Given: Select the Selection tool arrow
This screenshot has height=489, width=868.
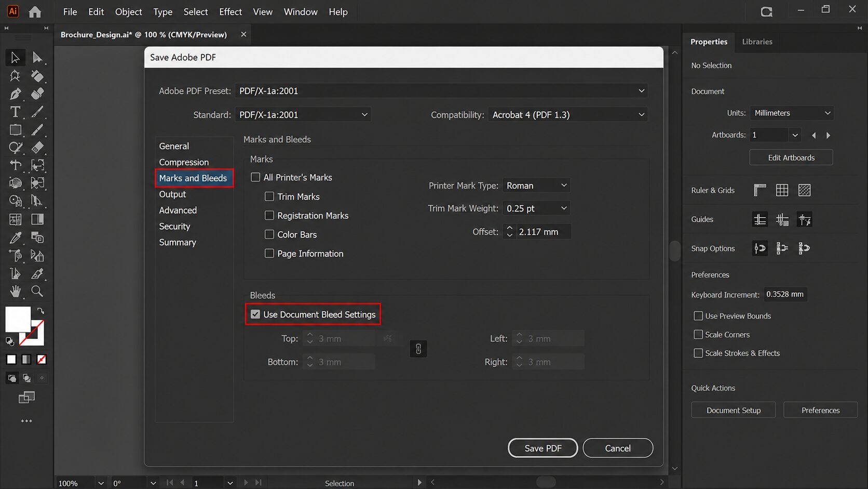Looking at the screenshot, I should (15, 58).
